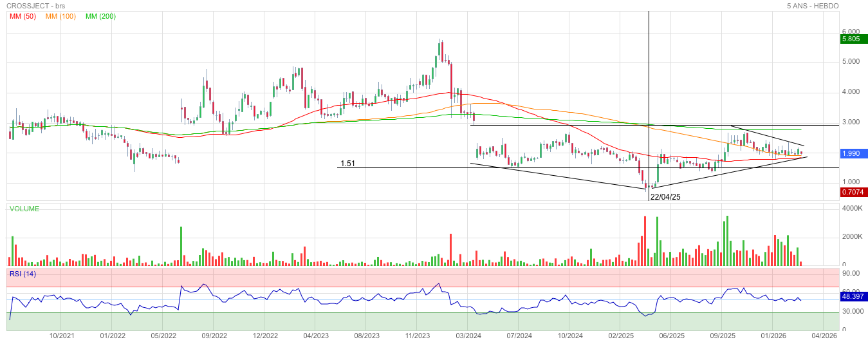Click the 11/2023 date axis label
The image size is (868, 342).
point(418,336)
